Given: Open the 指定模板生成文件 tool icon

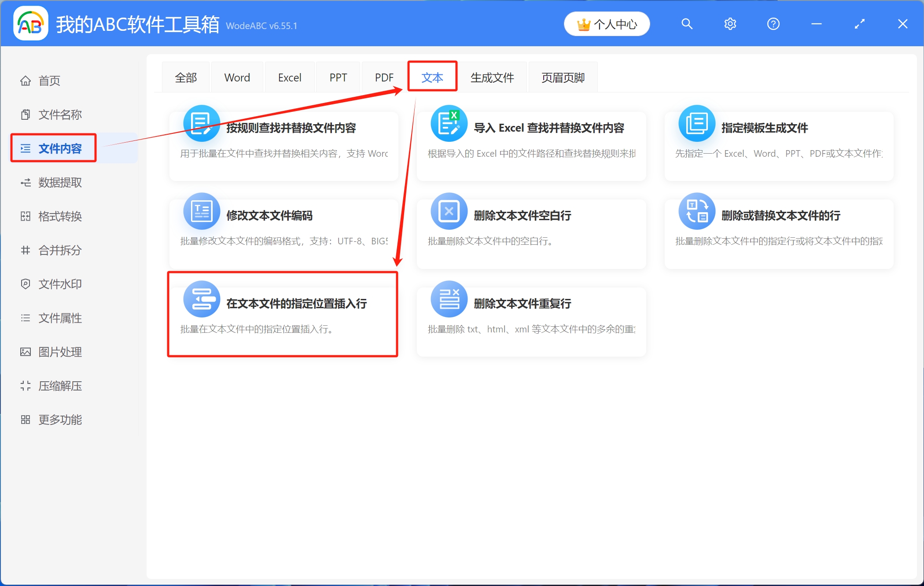Looking at the screenshot, I should 697,124.
